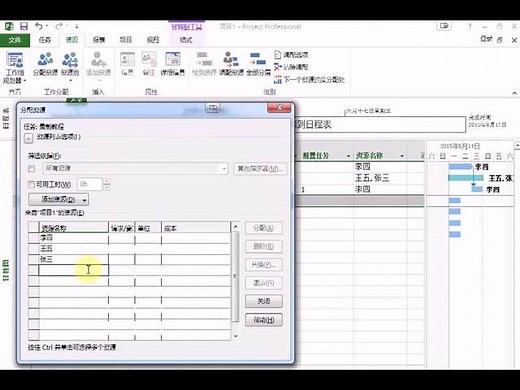Image resolution: width=520 pixels, height=390 pixels.
Task: Click the 图表 Graph button
Action: pyautogui.click(x=264, y=283)
